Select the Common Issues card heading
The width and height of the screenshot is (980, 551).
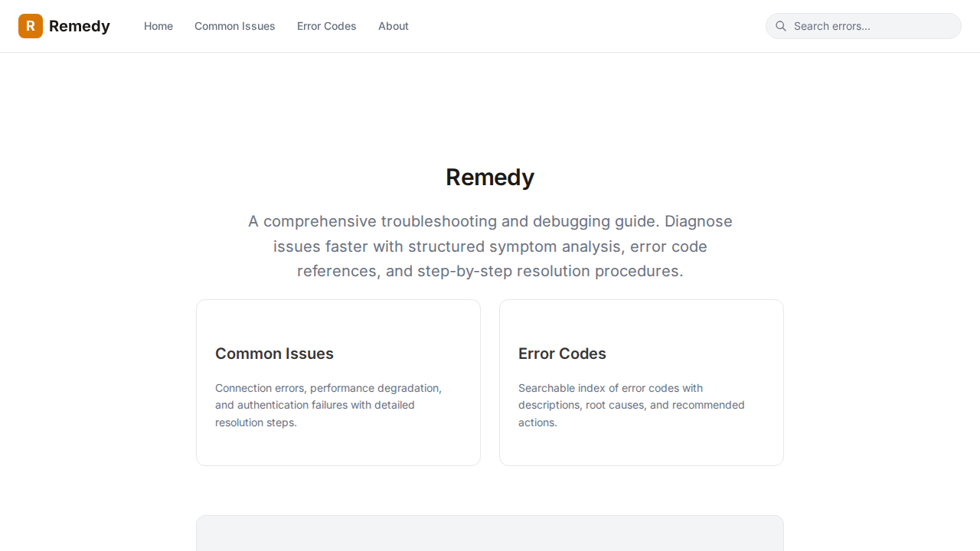(274, 354)
